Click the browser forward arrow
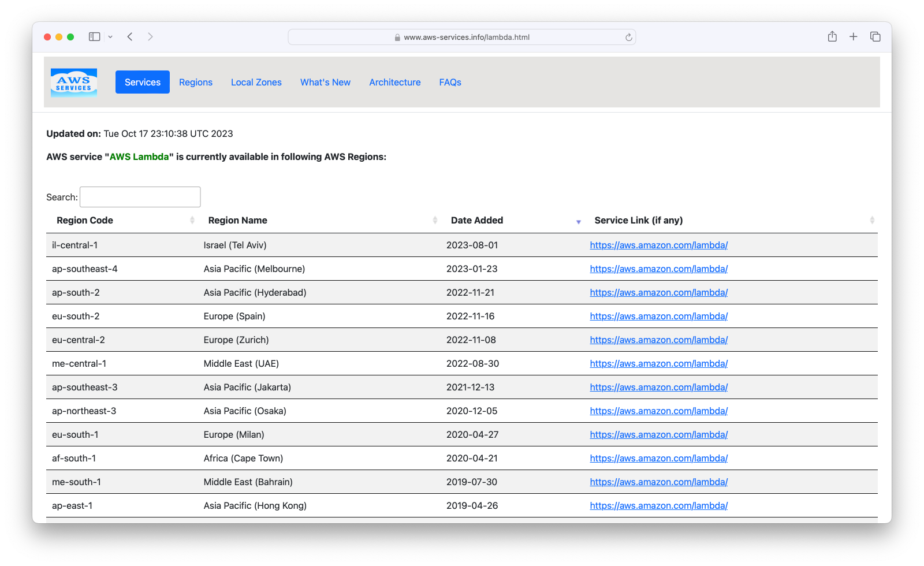The width and height of the screenshot is (924, 566). (x=150, y=37)
